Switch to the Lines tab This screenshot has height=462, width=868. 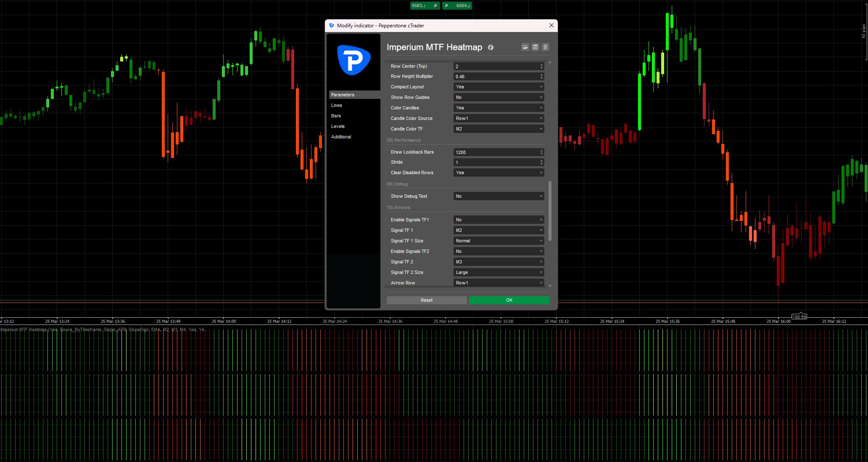[x=337, y=105]
